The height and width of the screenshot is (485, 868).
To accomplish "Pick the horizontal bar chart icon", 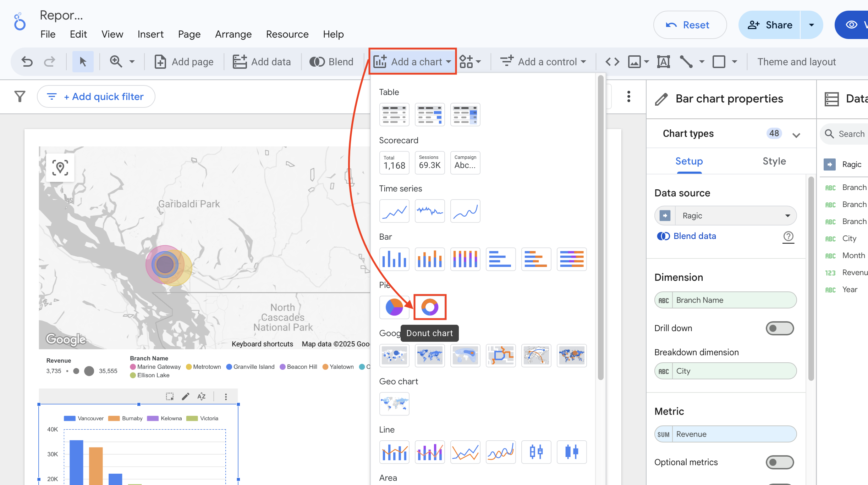I will tap(501, 259).
